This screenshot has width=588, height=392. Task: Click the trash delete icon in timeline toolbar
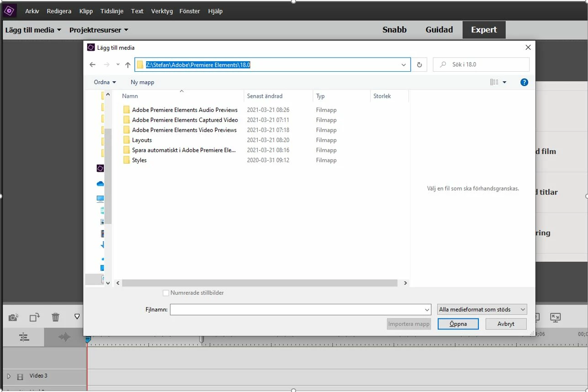[55, 317]
